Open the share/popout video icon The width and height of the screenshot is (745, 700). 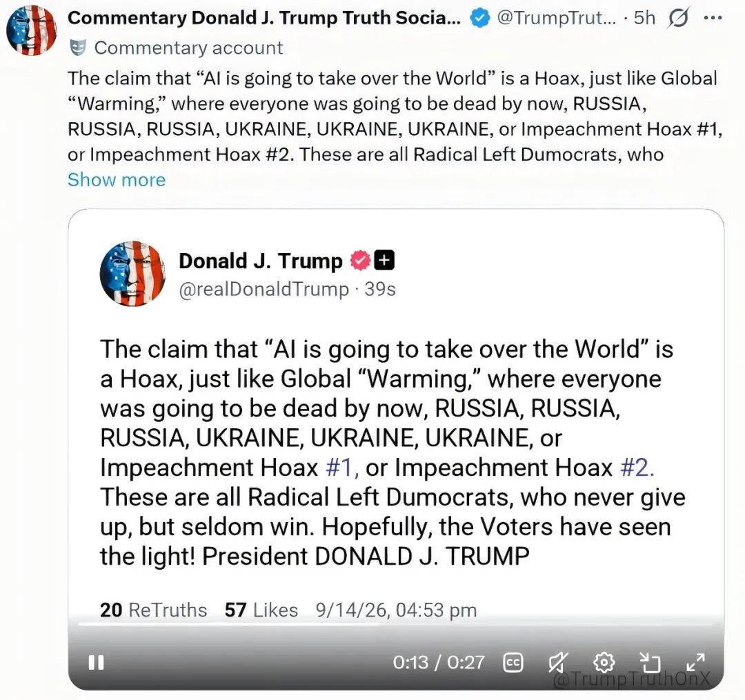[x=650, y=662]
